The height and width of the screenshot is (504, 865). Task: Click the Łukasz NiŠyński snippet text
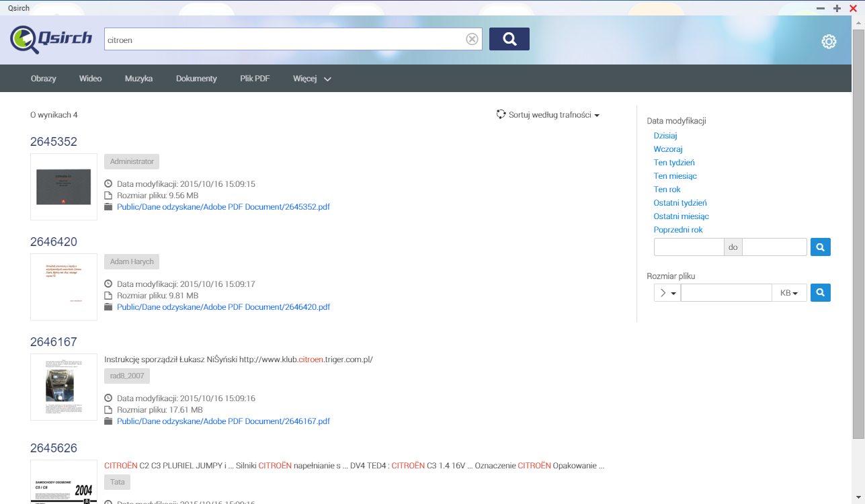click(x=239, y=360)
